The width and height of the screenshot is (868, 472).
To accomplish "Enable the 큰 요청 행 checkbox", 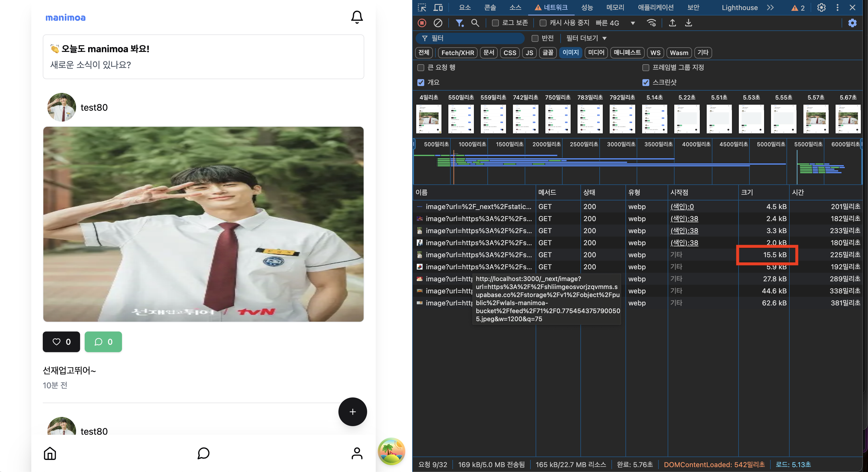I will click(421, 68).
